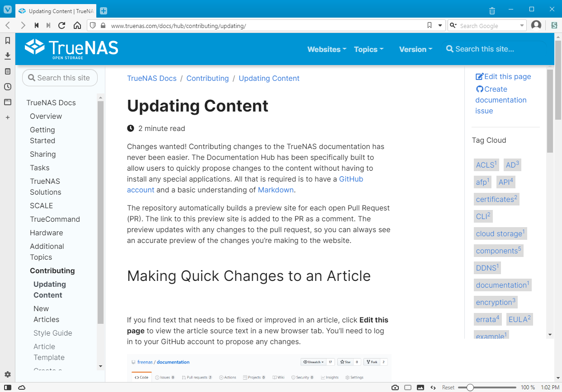Open Vivaldi settings gear
The image size is (562, 392).
pos(8,374)
